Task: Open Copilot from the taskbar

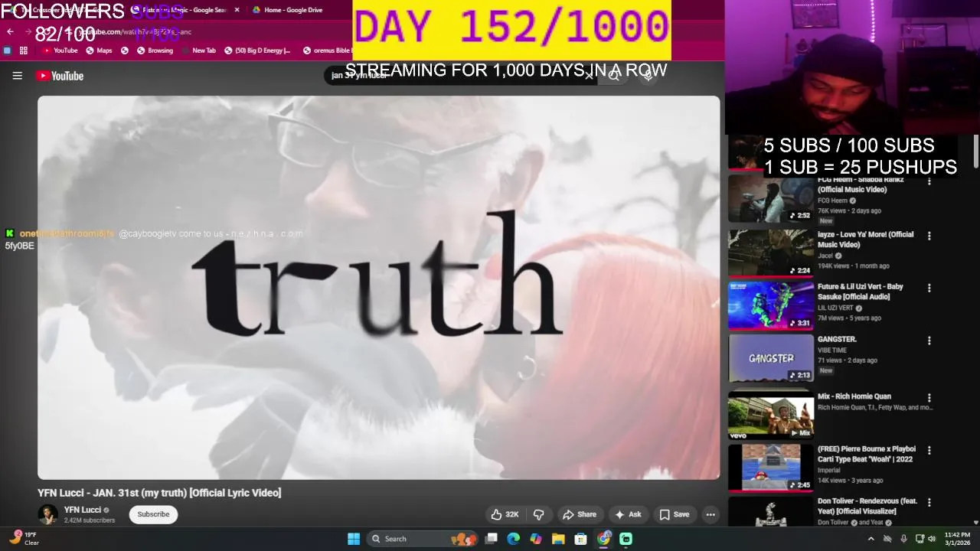Action: point(536,539)
